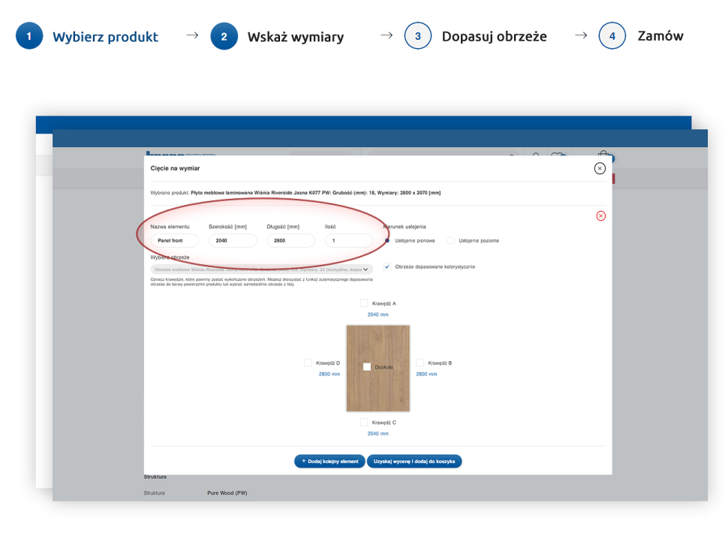Check the Dookoła checkbox on board
The height and width of the screenshot is (560, 728).
[367, 367]
